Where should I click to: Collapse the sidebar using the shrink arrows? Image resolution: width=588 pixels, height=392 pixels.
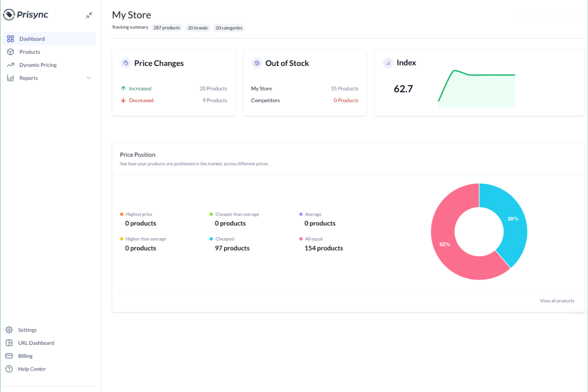point(89,15)
